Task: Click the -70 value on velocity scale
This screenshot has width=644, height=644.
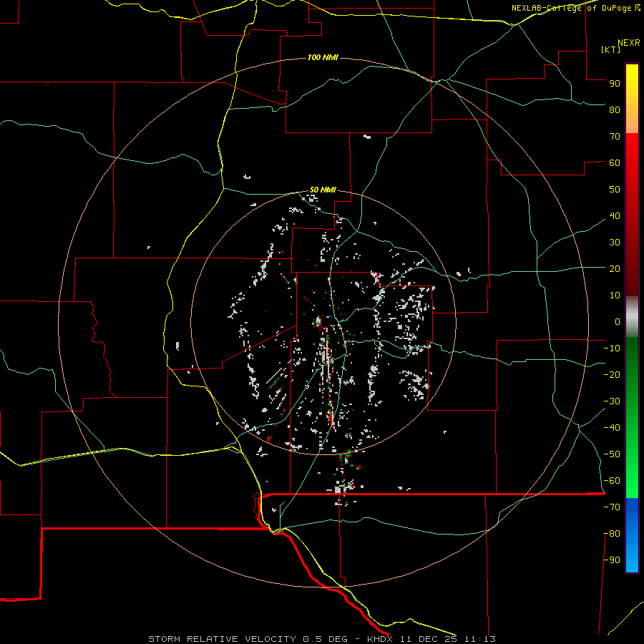Action: coord(612,507)
